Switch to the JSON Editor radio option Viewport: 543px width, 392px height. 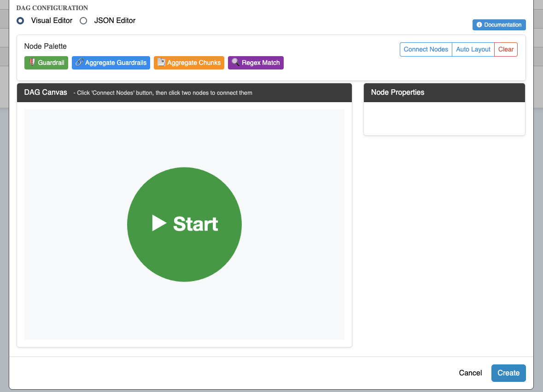pyautogui.click(x=83, y=21)
